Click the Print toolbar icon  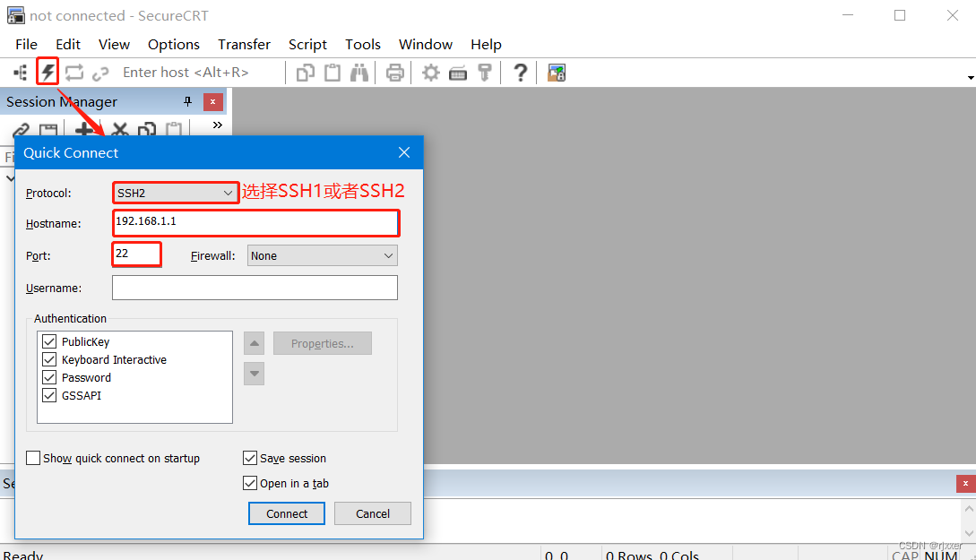tap(394, 73)
